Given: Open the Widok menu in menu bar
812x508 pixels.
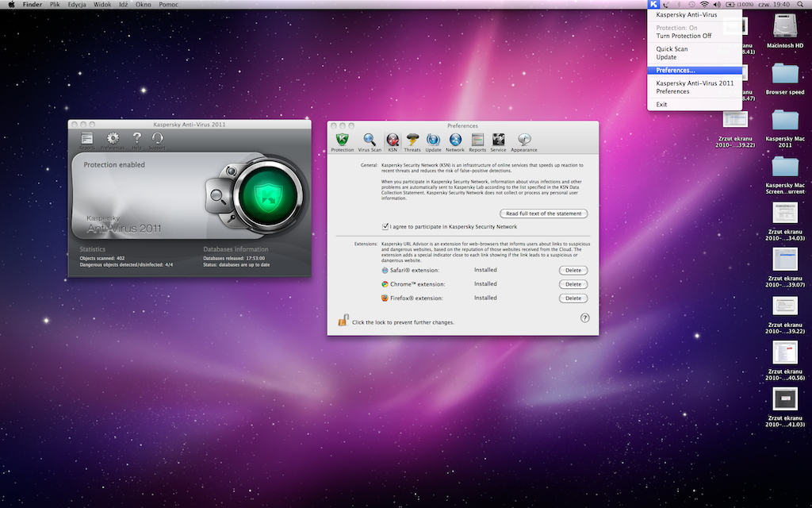Looking at the screenshot, I should pos(102,5).
